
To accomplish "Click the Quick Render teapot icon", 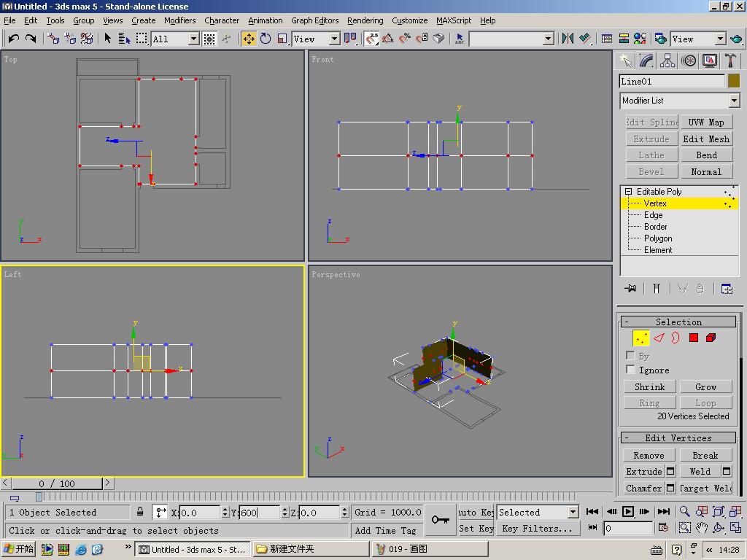I will [736, 39].
